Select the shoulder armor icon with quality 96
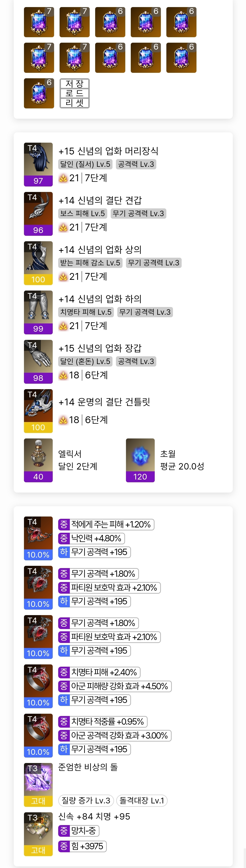 38,213
